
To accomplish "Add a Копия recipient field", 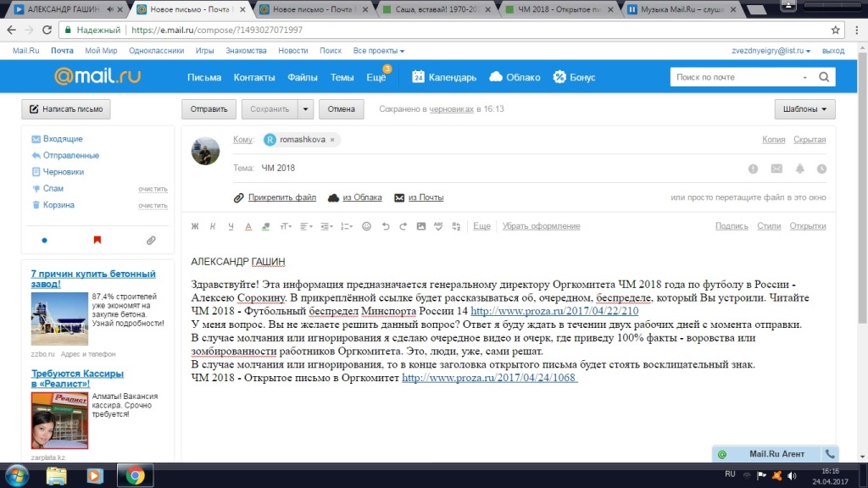I will point(773,140).
